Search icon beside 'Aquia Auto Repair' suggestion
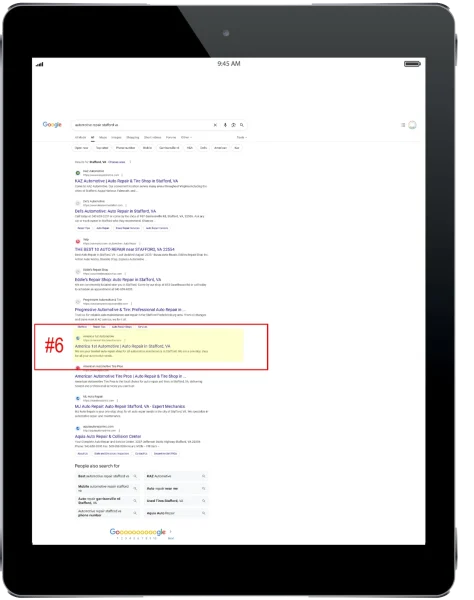The image size is (474, 600). point(204,513)
